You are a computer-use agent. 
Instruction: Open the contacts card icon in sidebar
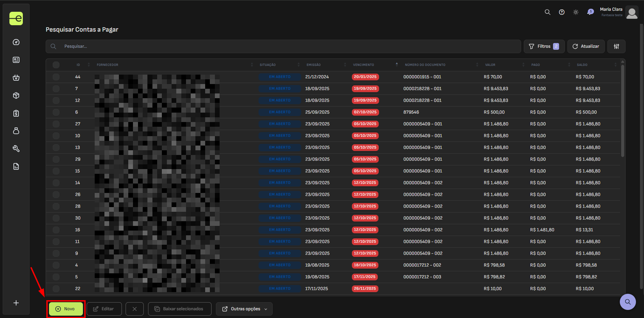16,60
